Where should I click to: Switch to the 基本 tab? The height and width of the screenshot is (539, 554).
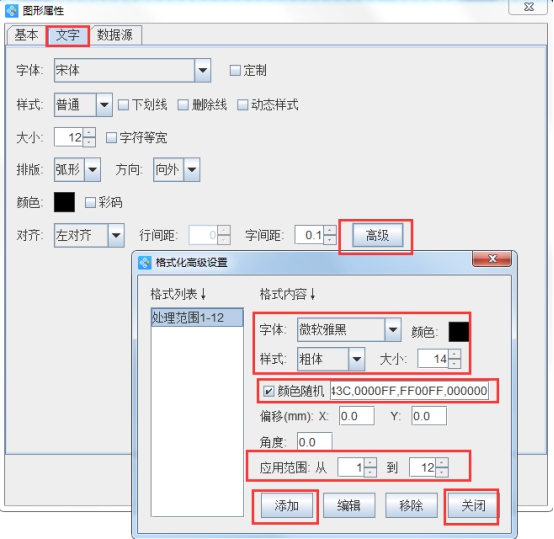tap(26, 35)
